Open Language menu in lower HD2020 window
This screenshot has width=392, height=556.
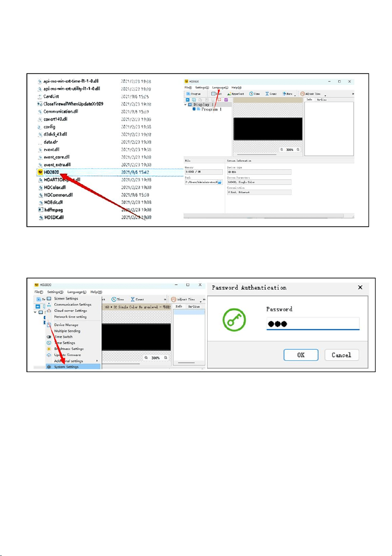tap(77, 292)
